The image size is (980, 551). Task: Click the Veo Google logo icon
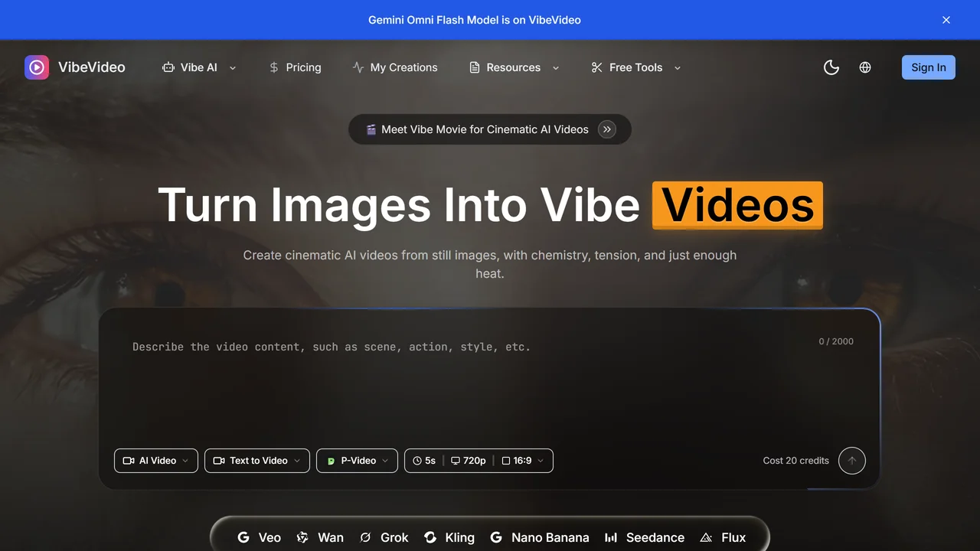(x=243, y=537)
